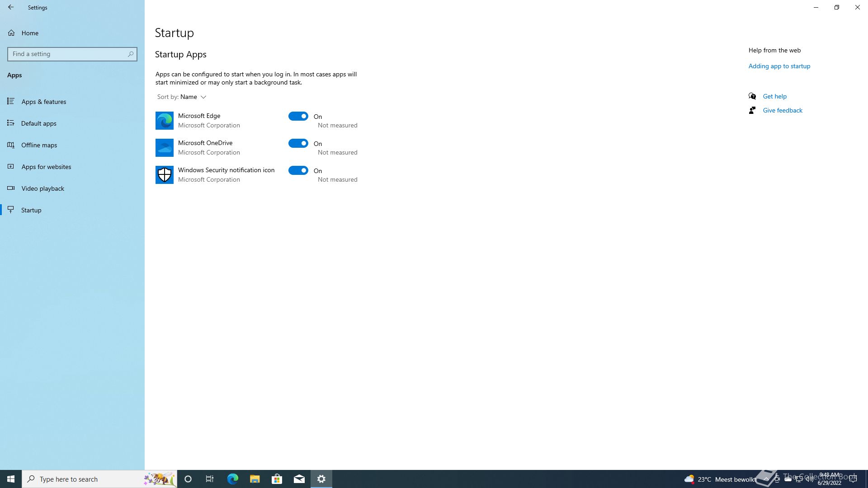Click the Get help link
Viewport: 868px width, 488px height.
[x=774, y=96]
